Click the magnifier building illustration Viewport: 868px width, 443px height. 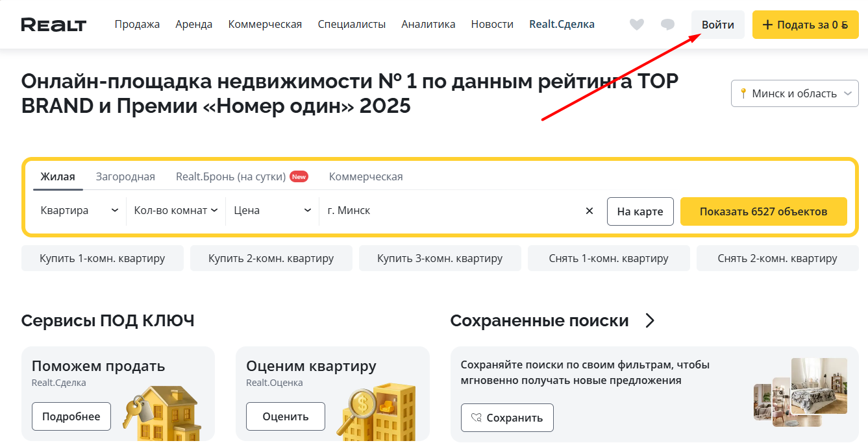[377, 411]
